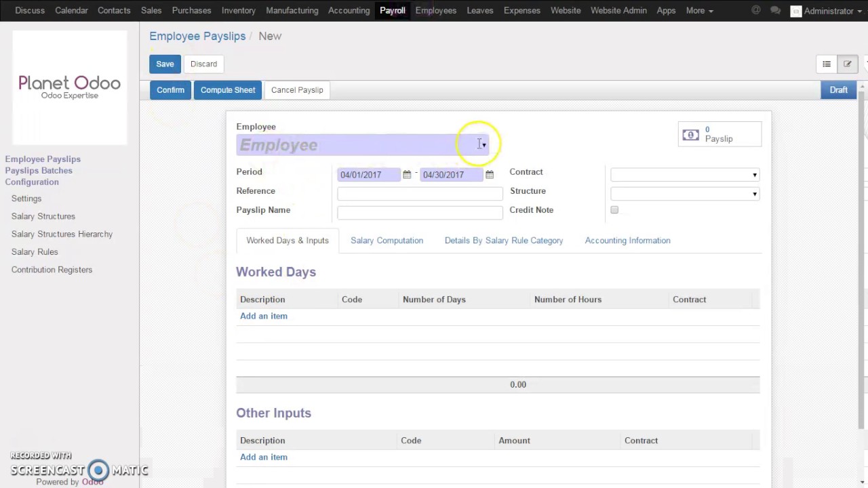This screenshot has width=868, height=488.
Task: Add an item under Worked Days
Action: pos(264,316)
